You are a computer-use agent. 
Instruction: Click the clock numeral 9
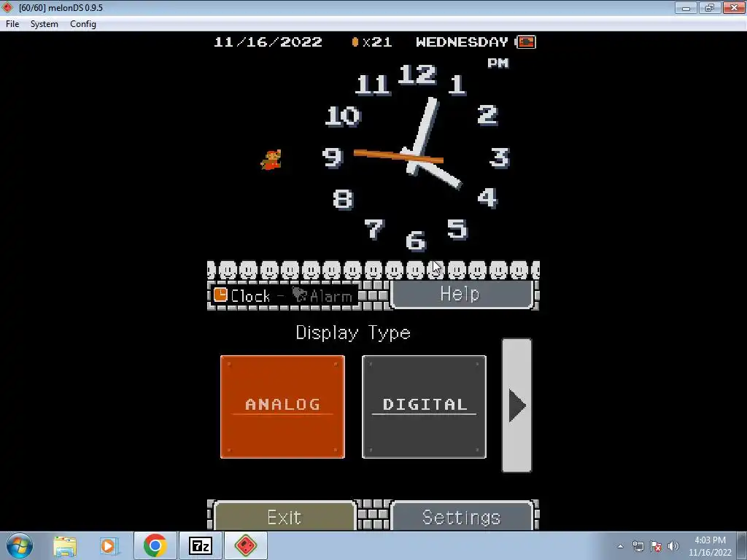[332, 157]
